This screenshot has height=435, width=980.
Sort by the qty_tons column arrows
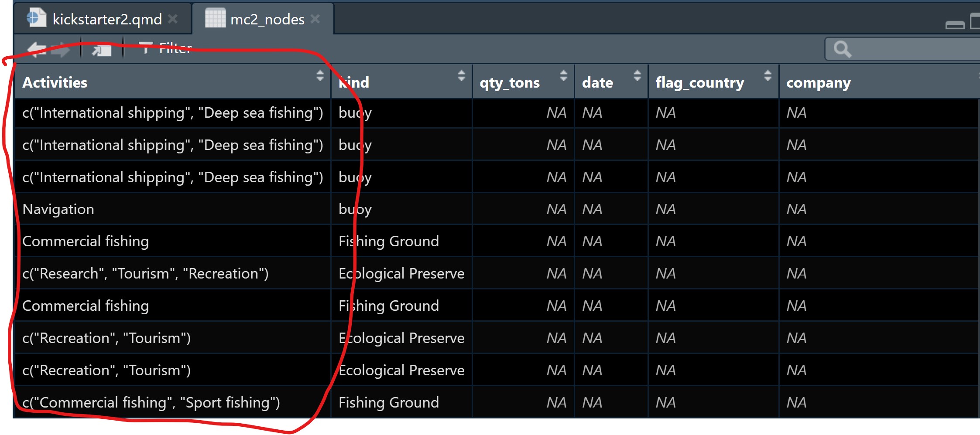pos(563,75)
